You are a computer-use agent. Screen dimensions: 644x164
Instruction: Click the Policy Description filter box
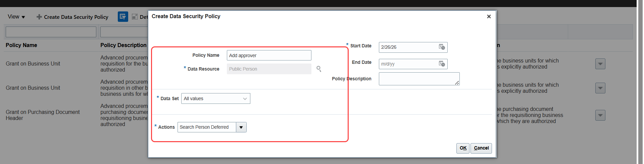124,32
